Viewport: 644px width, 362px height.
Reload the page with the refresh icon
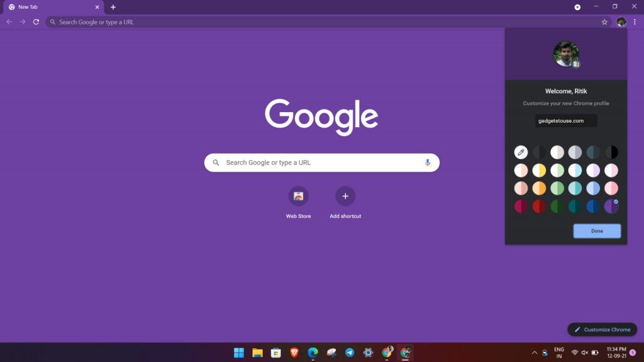[x=36, y=22]
